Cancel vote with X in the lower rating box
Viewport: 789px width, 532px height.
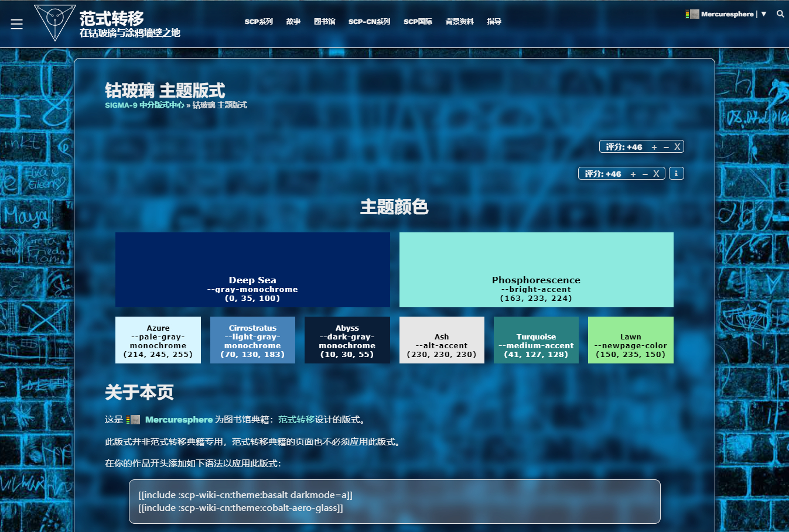656,174
